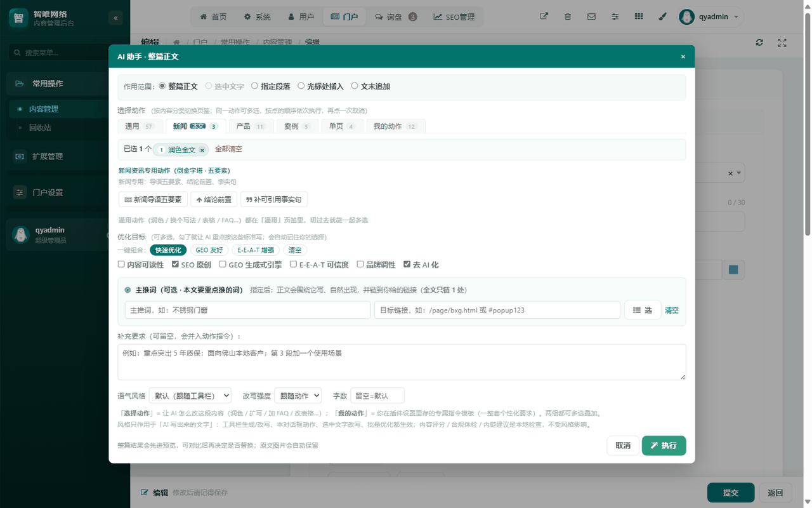Switch to 单页 action tab
Viewport: 812px width, 508px height.
click(x=342, y=126)
